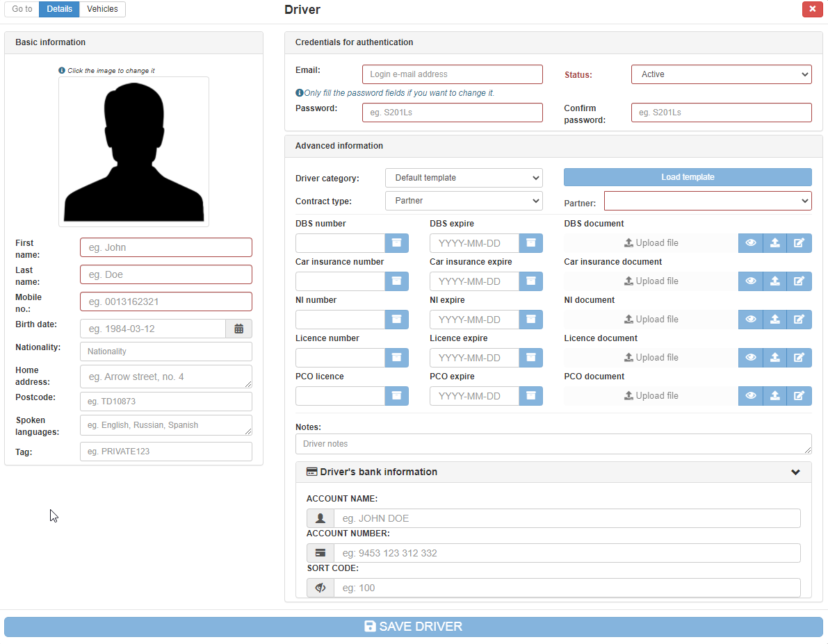Open the calendar picker for Birth date

(238, 328)
